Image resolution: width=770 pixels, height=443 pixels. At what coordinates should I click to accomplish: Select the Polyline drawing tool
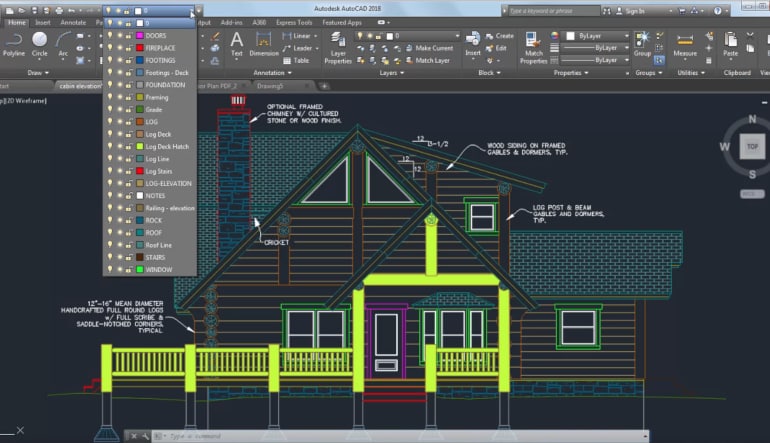(x=13, y=44)
